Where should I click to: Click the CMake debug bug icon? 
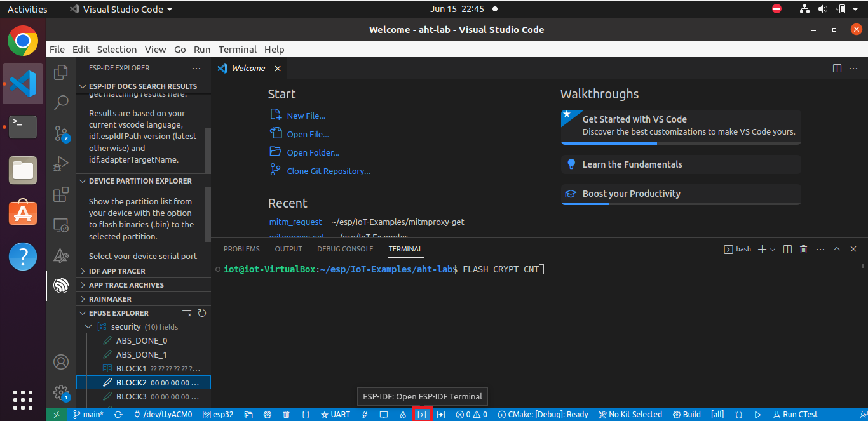click(738, 415)
